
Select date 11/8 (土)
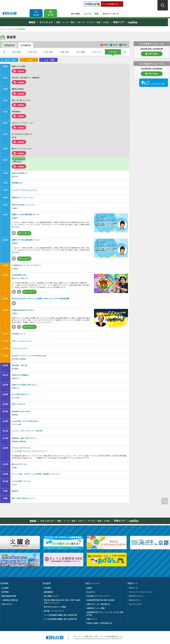[x=97, y=52]
